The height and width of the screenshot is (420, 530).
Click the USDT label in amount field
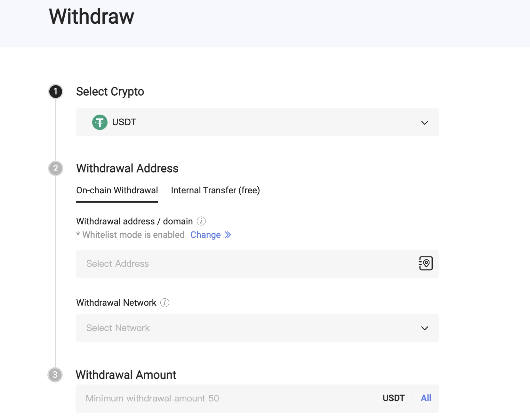coord(394,398)
